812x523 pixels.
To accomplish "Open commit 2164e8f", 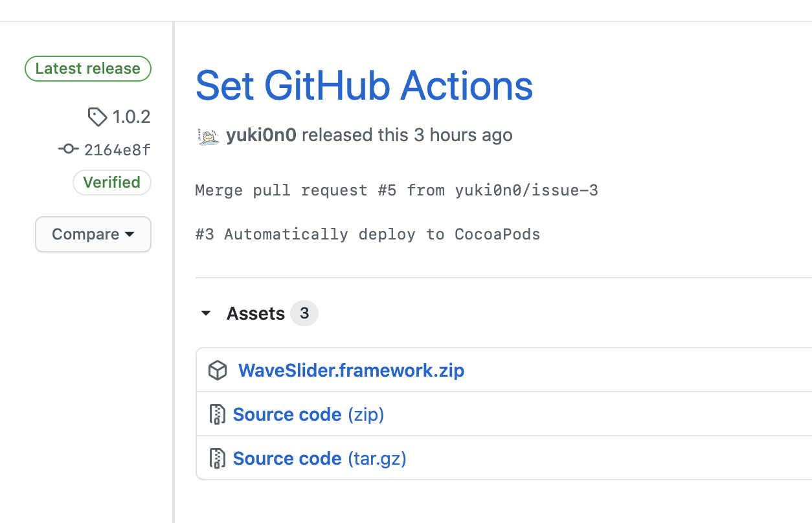I will [x=117, y=150].
